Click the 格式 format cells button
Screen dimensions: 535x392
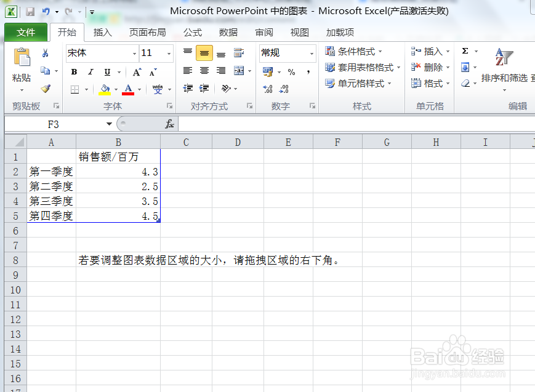click(x=430, y=84)
